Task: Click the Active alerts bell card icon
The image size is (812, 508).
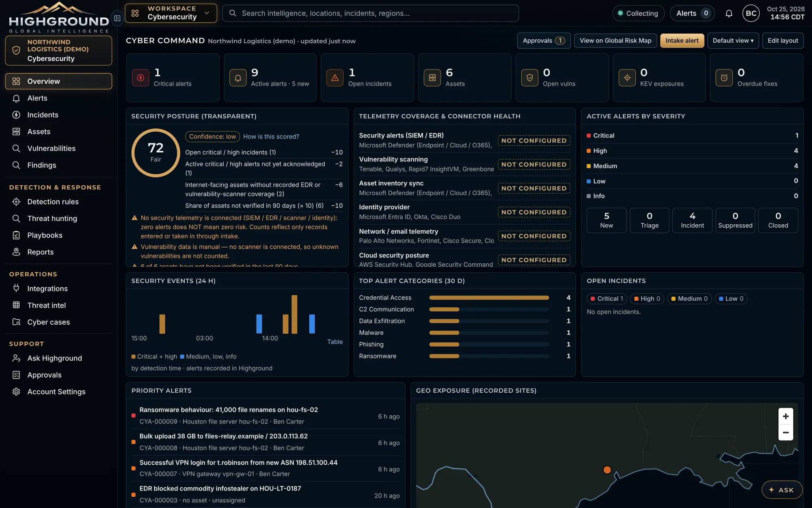Action: (238, 78)
